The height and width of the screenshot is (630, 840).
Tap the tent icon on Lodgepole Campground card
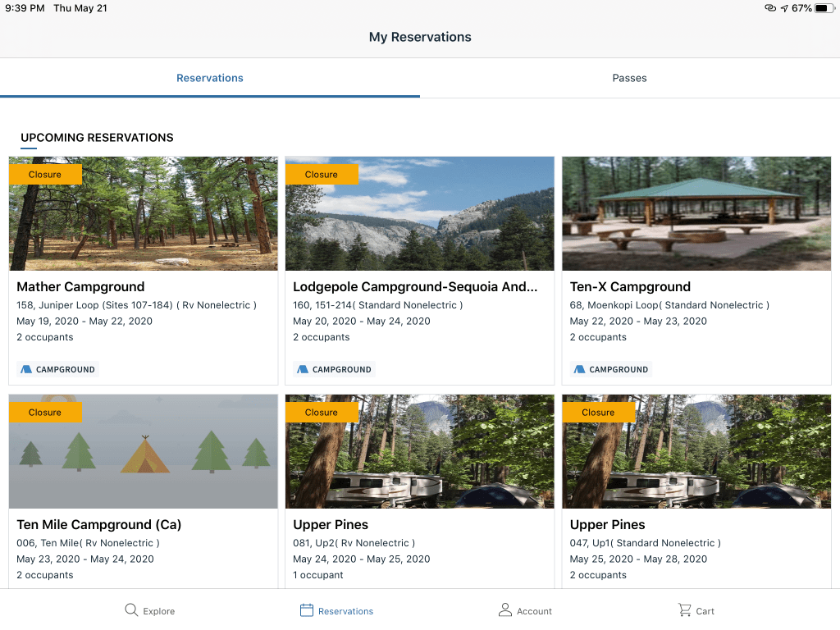tap(303, 369)
